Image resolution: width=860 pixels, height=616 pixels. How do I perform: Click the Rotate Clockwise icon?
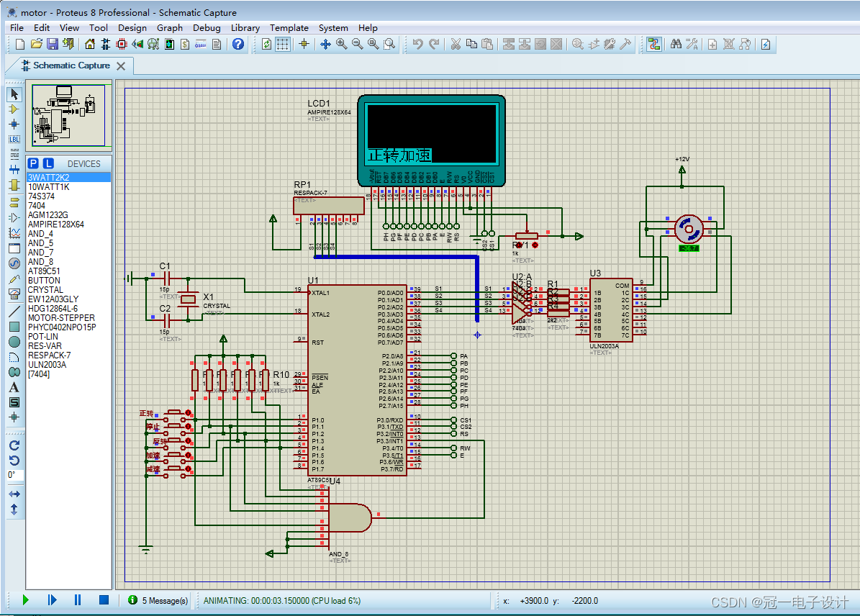pyautogui.click(x=14, y=445)
